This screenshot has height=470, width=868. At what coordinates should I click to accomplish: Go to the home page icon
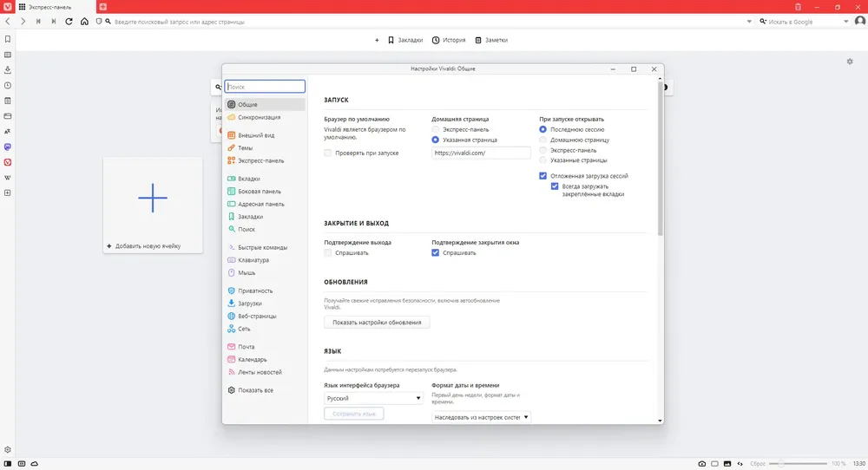84,22
